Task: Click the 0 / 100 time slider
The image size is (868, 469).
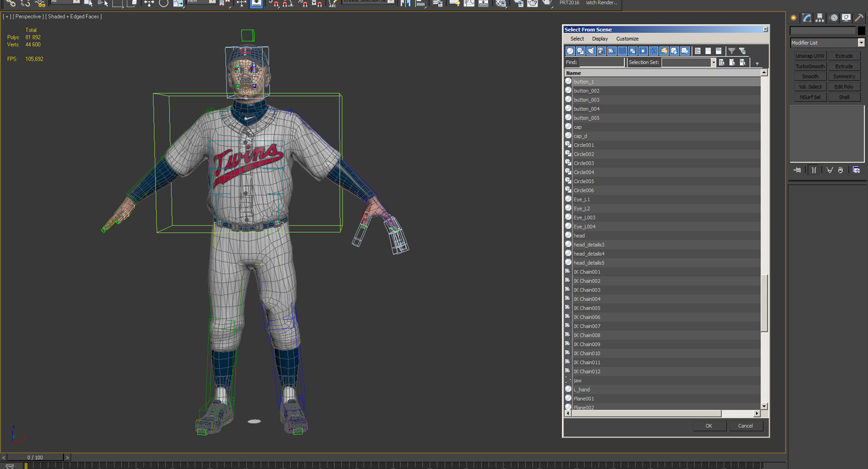Action: point(35,457)
